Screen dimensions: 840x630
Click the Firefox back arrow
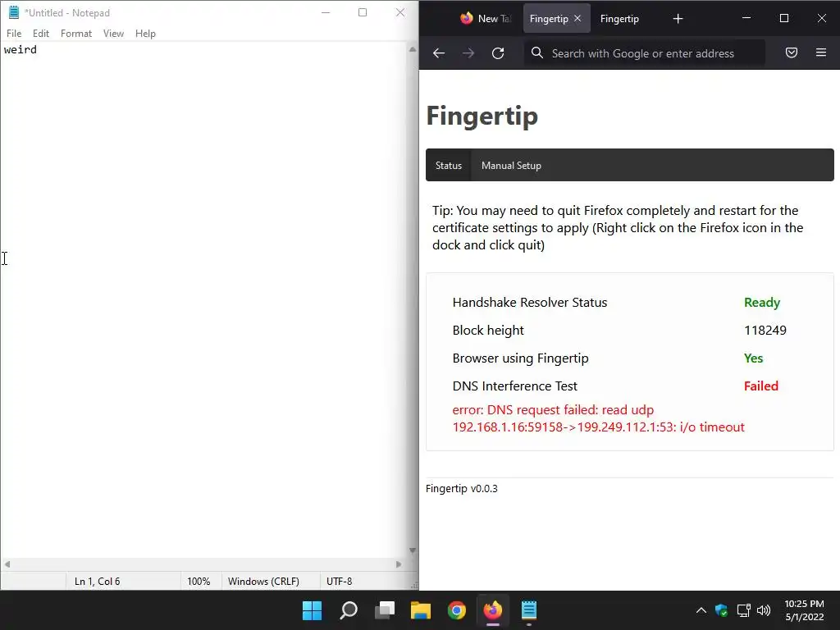point(439,53)
